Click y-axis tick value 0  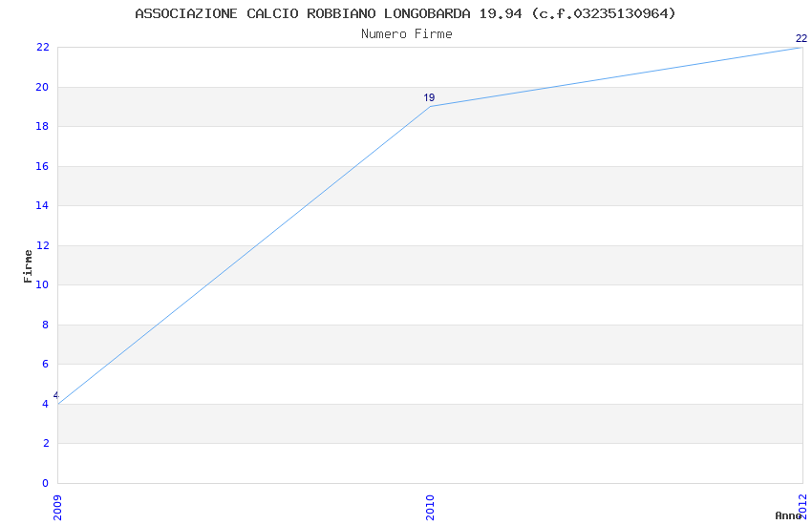(x=46, y=483)
